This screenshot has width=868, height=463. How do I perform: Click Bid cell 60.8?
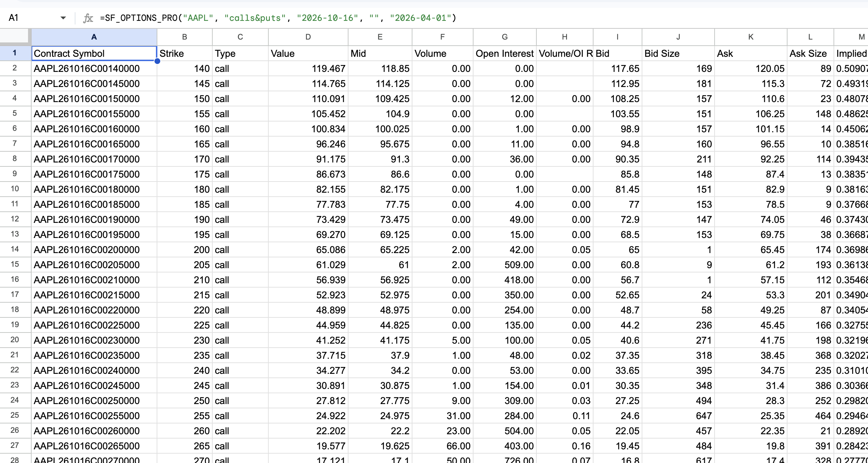618,265
